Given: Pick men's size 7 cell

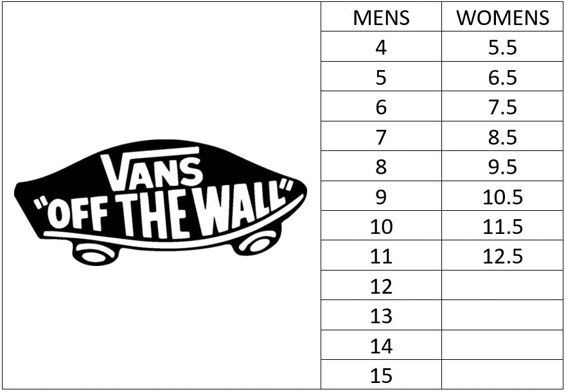Looking at the screenshot, I should [x=381, y=138].
